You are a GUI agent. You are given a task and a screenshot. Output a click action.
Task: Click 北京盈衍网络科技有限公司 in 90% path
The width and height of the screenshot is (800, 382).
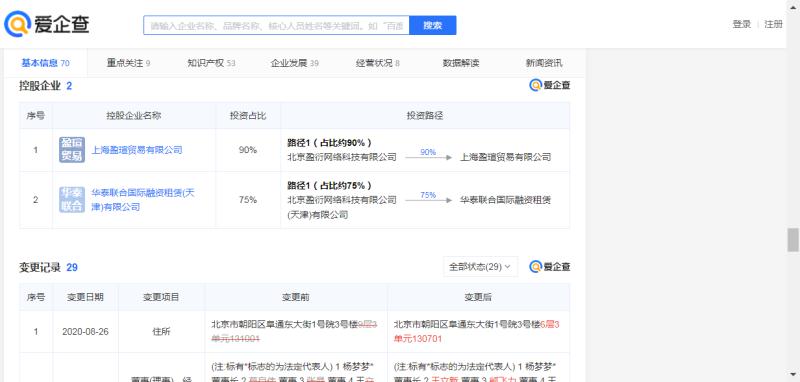[342, 157]
